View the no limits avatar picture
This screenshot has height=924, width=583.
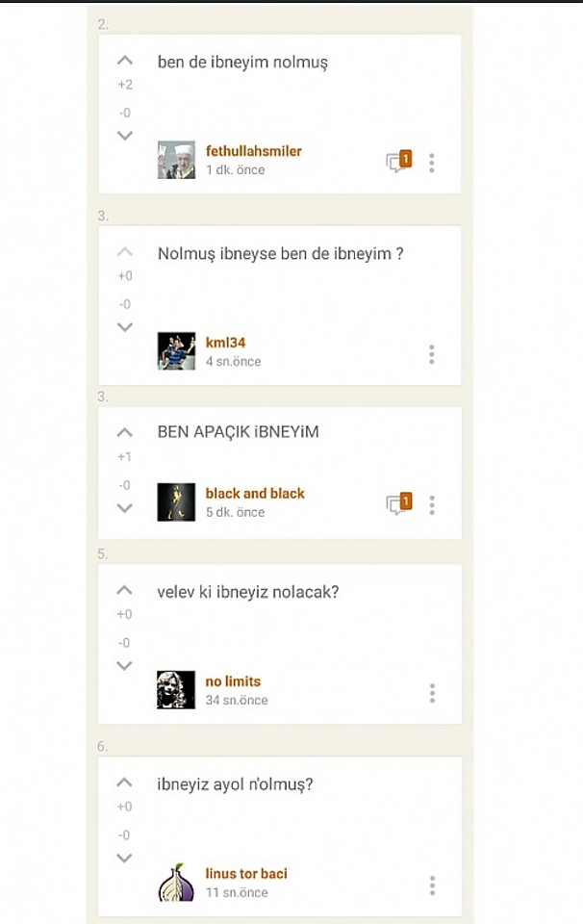tap(175, 689)
